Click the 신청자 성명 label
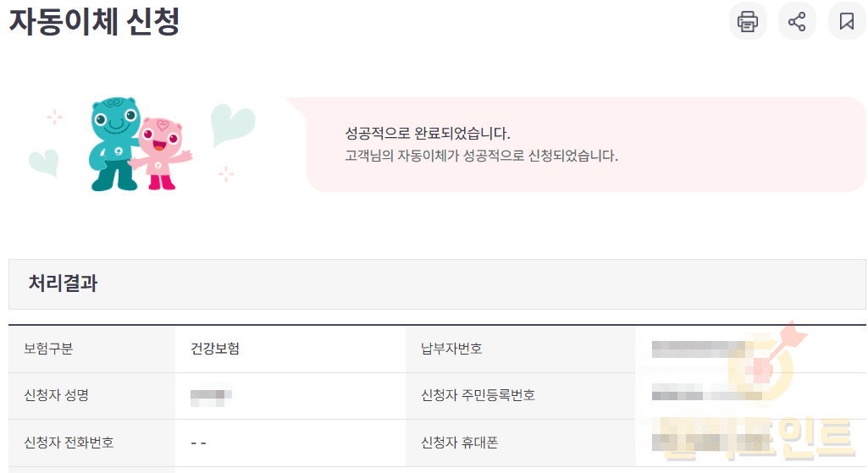Screen dimensions: 868x473 [57, 395]
